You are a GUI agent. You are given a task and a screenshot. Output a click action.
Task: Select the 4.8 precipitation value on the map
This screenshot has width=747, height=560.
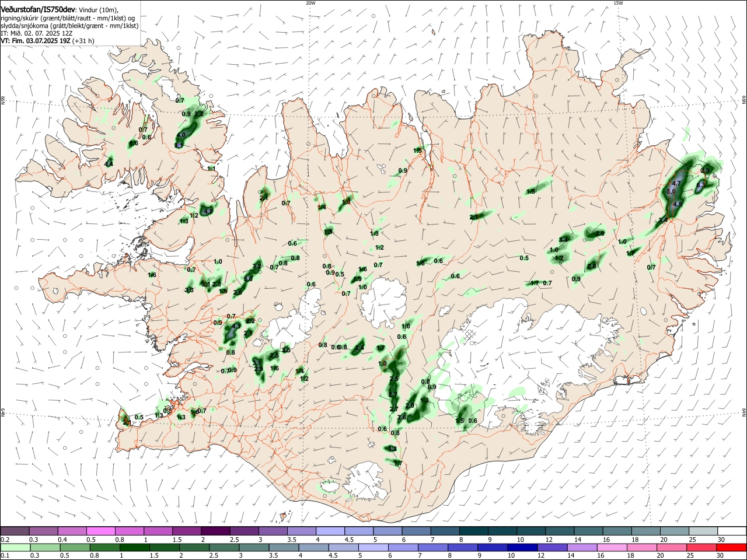pos(208,211)
